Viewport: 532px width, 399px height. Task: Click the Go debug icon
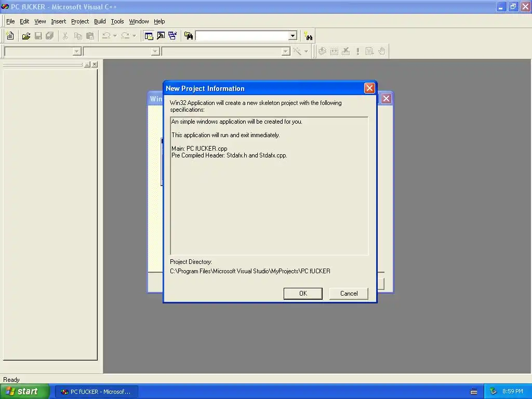pyautogui.click(x=369, y=51)
